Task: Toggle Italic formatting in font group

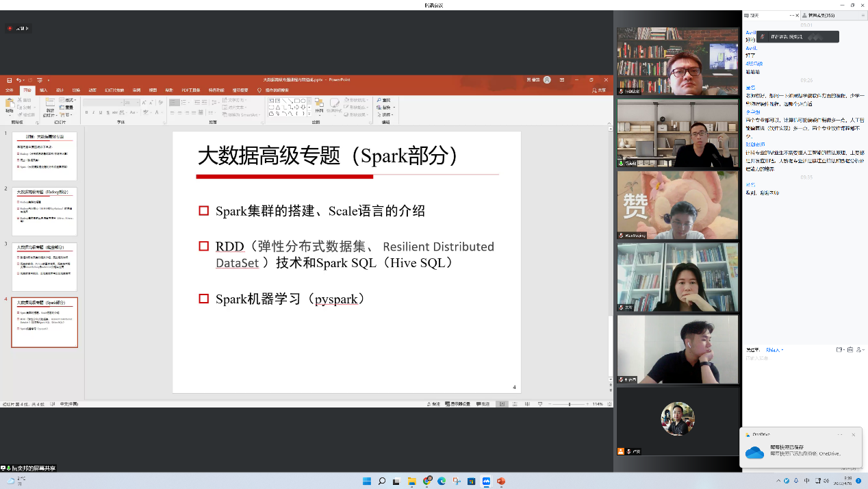Action: (93, 112)
